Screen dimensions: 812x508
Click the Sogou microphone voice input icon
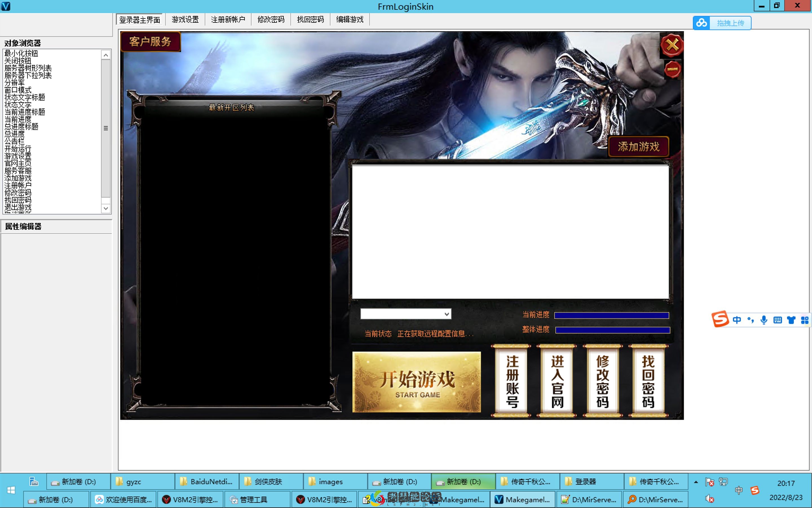(764, 320)
